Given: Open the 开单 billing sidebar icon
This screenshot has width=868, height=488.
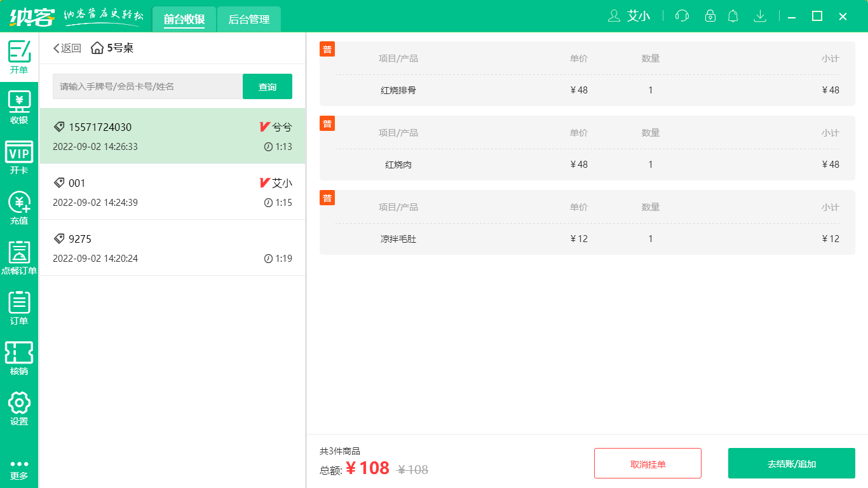Looking at the screenshot, I should [x=19, y=57].
